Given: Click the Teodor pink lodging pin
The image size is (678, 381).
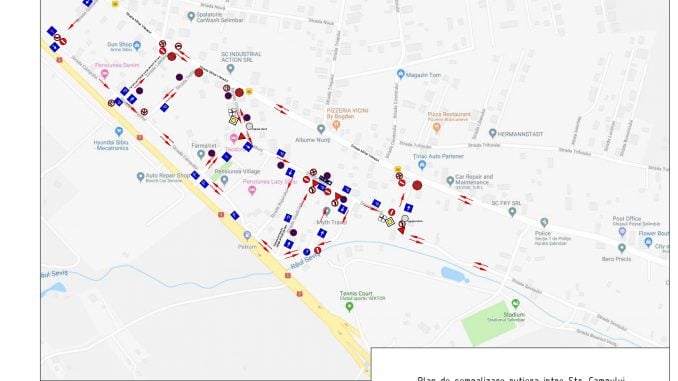Looking at the screenshot, I should pos(234,138).
